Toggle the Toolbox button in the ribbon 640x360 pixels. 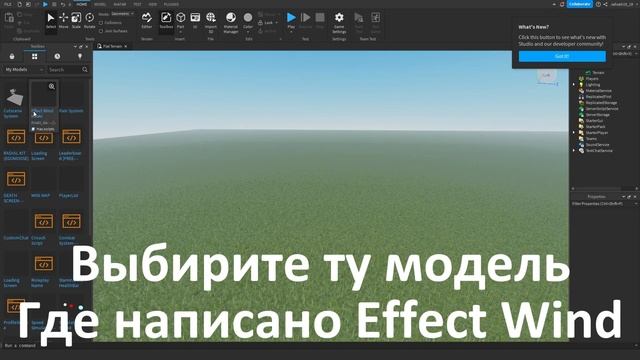click(x=166, y=21)
